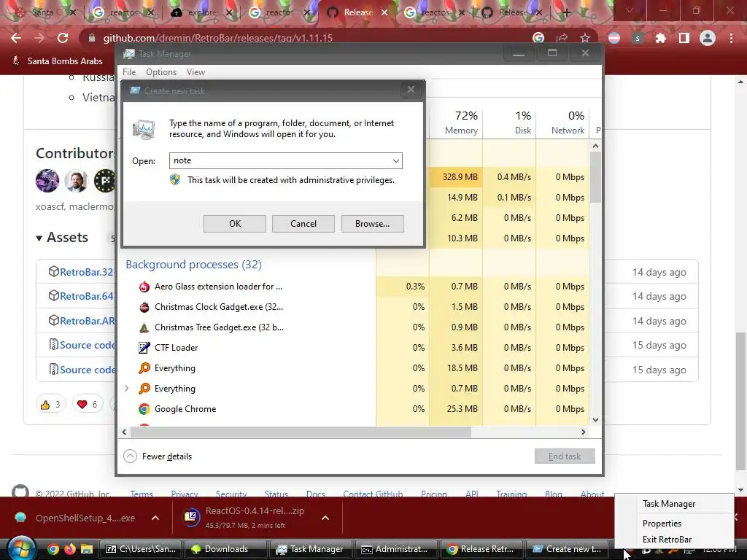Click the second contributor avatar
The image size is (747, 560).
point(76,181)
